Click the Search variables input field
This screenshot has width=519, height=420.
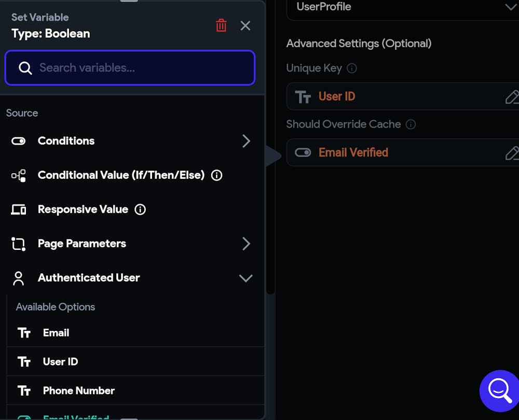click(x=130, y=68)
